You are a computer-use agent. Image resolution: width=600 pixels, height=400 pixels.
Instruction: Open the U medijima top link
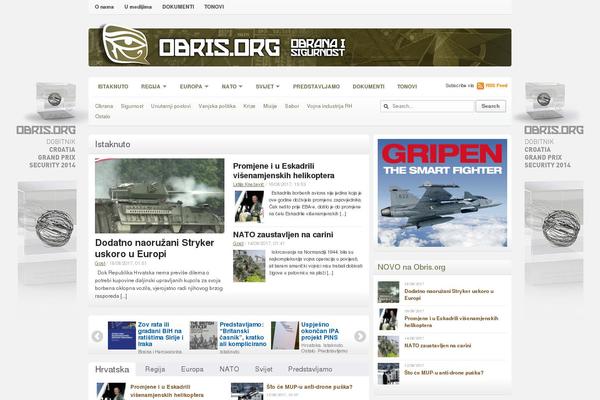pos(138,7)
